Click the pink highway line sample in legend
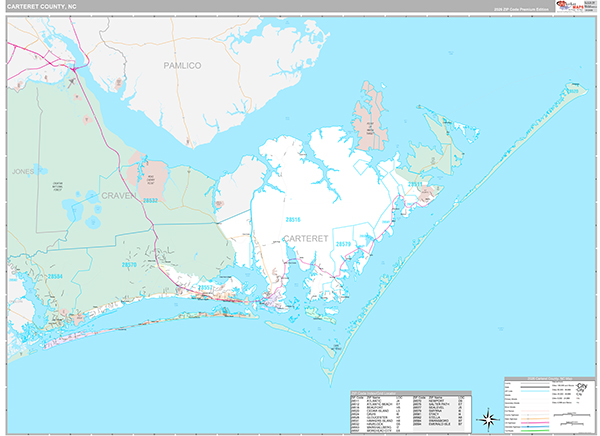 point(535,423)
